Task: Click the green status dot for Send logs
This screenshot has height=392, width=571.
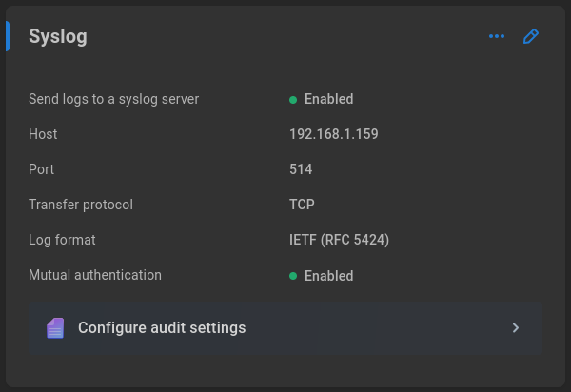Action: click(x=293, y=100)
